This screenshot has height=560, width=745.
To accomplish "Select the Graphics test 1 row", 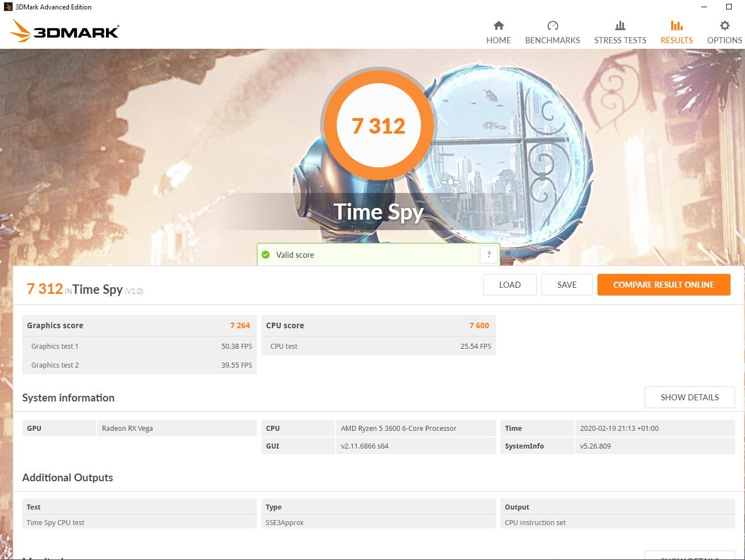I will coord(139,346).
